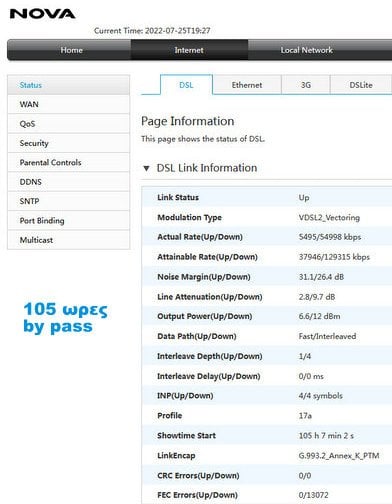Open the Local Network navigation tab
The height and width of the screenshot is (504, 392).
pyautogui.click(x=306, y=50)
